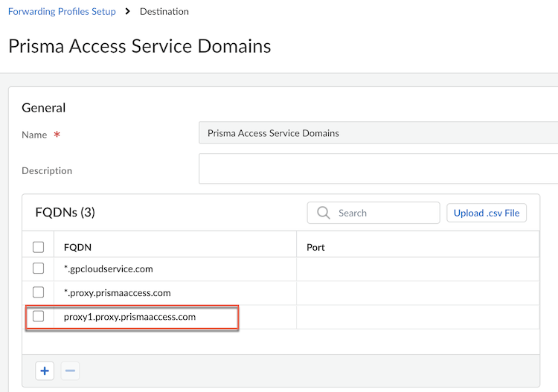Select the proxy1.proxy.prismaaccess.com checkbox
The height and width of the screenshot is (392, 558).
pos(39,316)
